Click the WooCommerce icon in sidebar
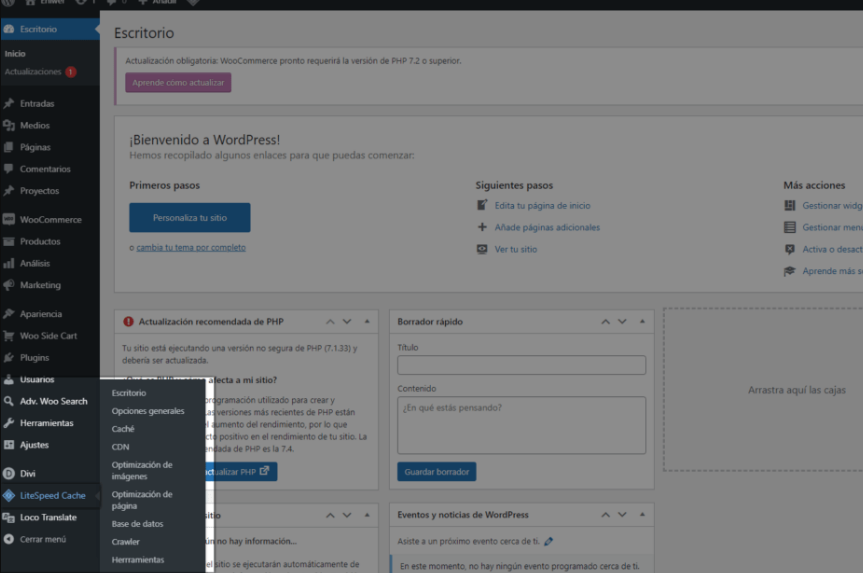 [x=9, y=219]
